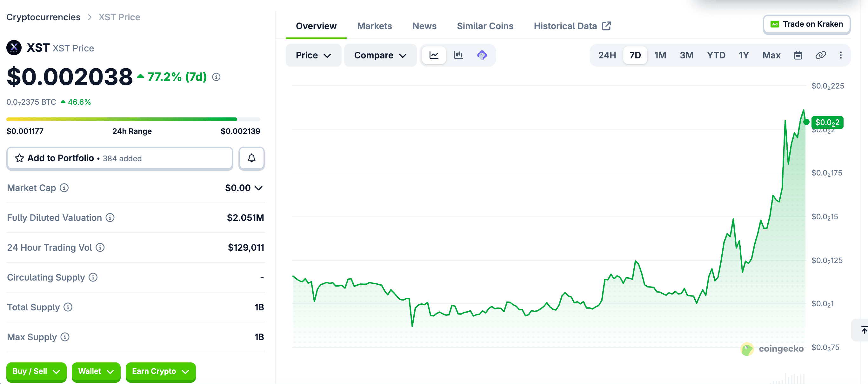Select the 3M time range
The width and height of the screenshot is (868, 384).
pyautogui.click(x=686, y=55)
